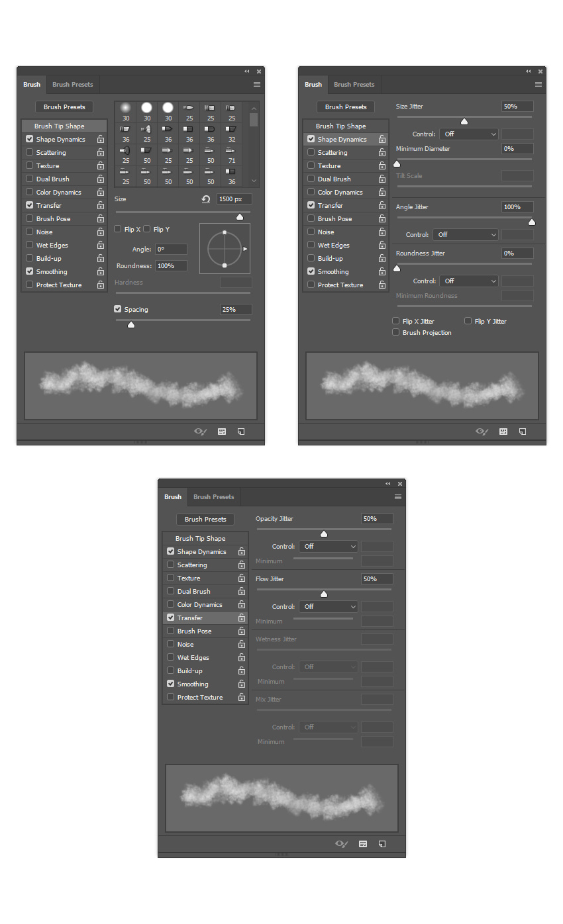Select the Brush tab in the Opacity Jitter panel

[173, 497]
